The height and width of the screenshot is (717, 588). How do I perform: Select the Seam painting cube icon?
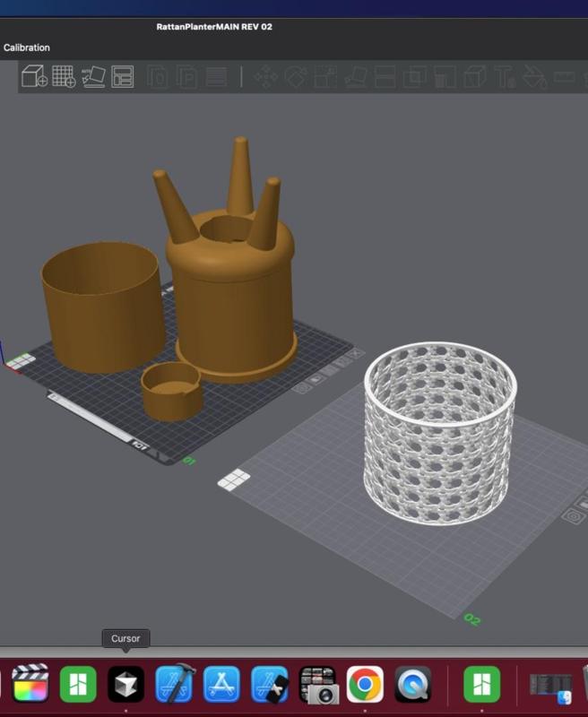tap(474, 76)
